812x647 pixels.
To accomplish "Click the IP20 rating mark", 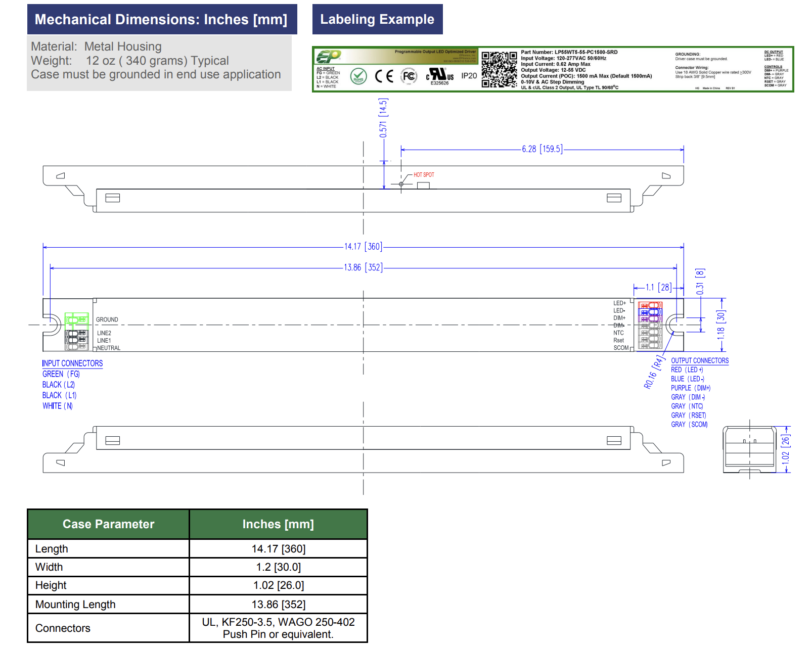I will point(469,76).
